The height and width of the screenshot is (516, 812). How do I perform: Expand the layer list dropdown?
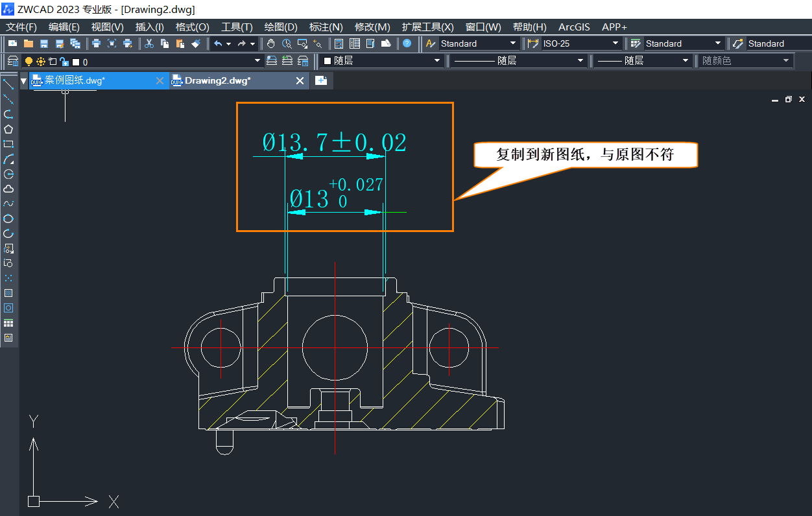pyautogui.click(x=259, y=61)
